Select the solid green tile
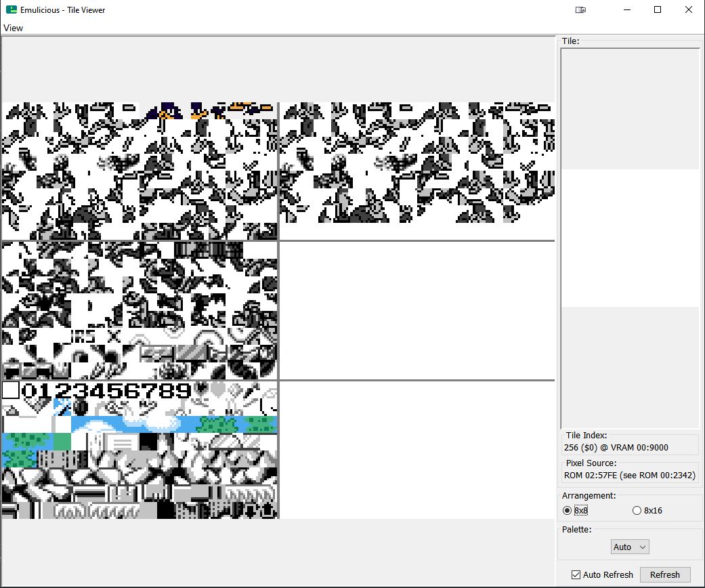The height and width of the screenshot is (588, 705). coord(62,442)
